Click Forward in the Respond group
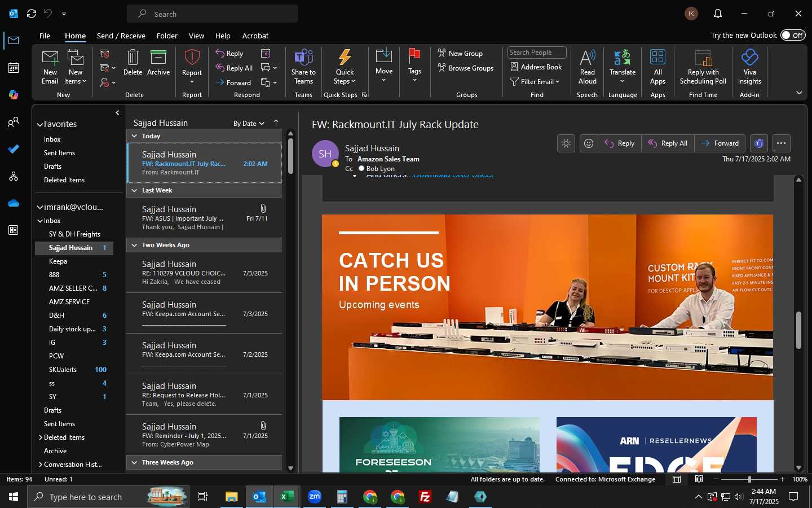812x508 pixels. (x=233, y=82)
